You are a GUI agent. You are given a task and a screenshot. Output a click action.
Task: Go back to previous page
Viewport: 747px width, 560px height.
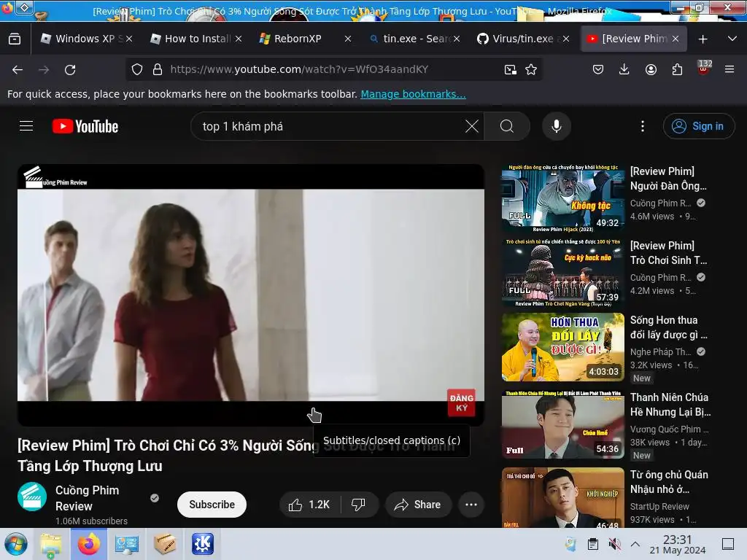pyautogui.click(x=18, y=69)
